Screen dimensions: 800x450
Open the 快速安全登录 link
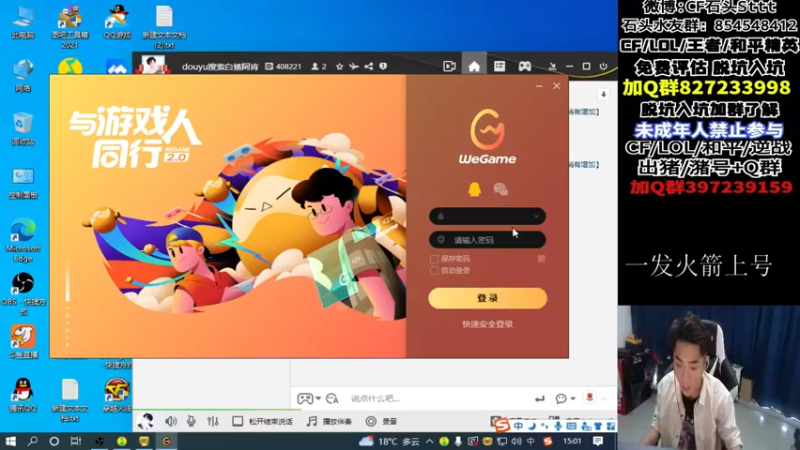click(487, 324)
